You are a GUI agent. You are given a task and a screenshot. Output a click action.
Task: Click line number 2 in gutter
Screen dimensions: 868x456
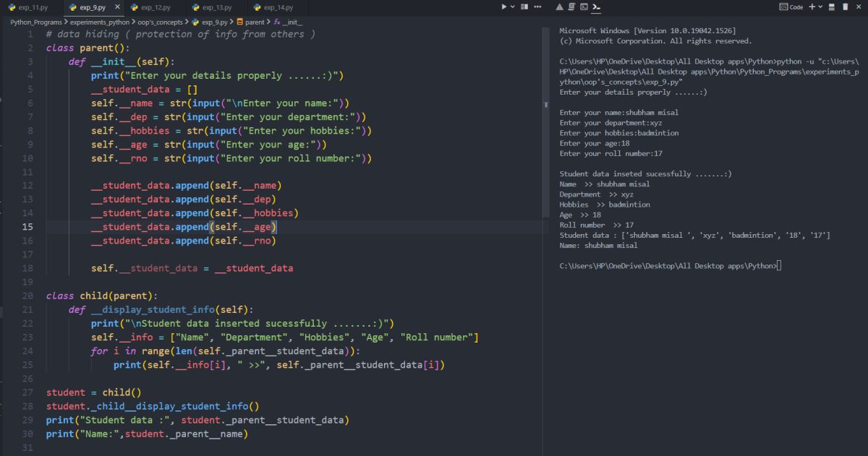tap(30, 48)
